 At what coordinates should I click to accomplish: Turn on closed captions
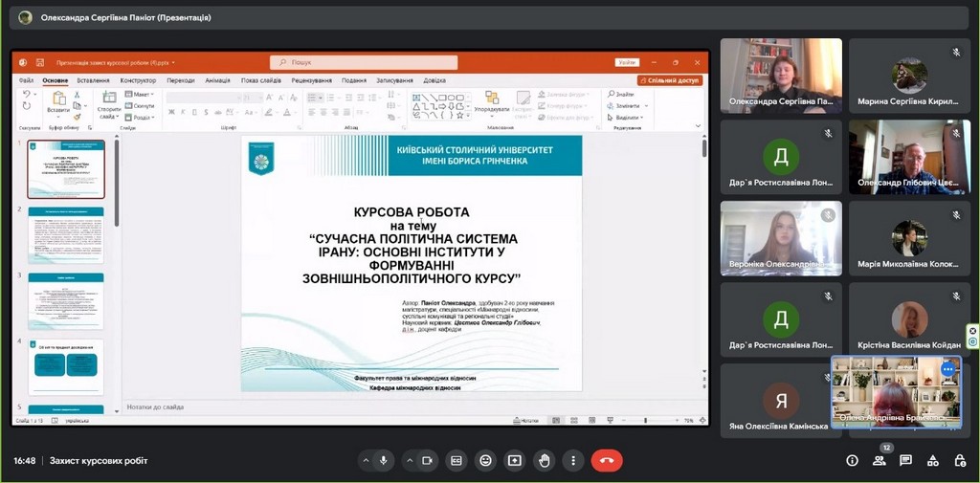[457, 460]
